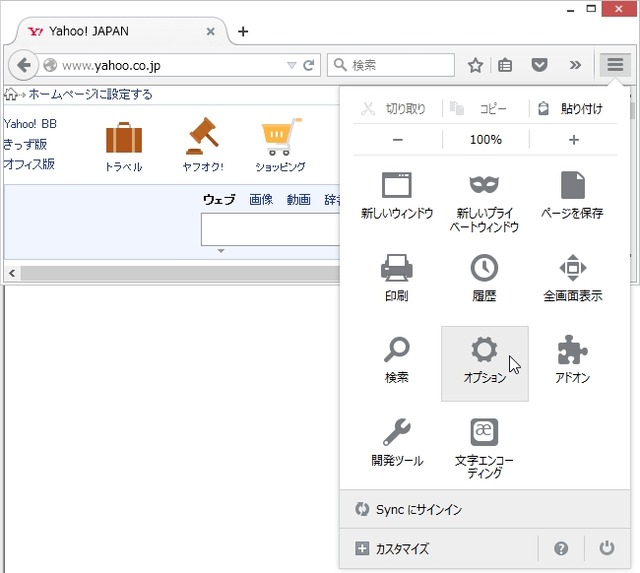Click the horizontal scrollbar track
640x573 pixels.
[x=180, y=273]
